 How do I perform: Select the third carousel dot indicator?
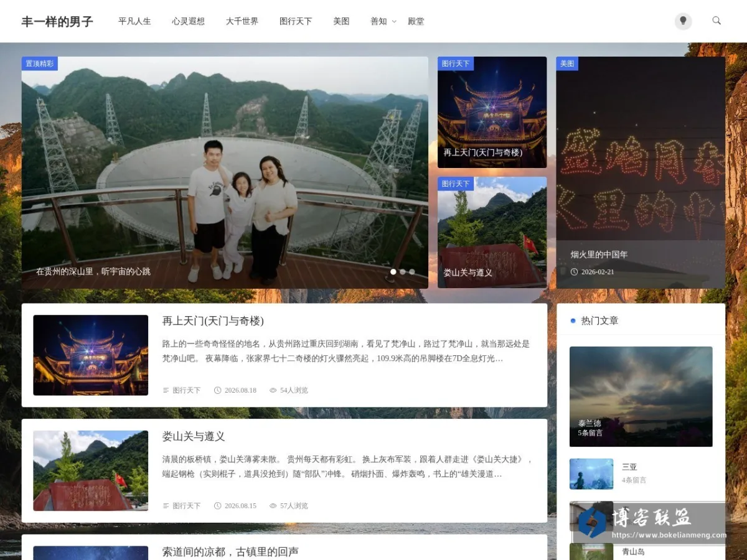tap(412, 272)
